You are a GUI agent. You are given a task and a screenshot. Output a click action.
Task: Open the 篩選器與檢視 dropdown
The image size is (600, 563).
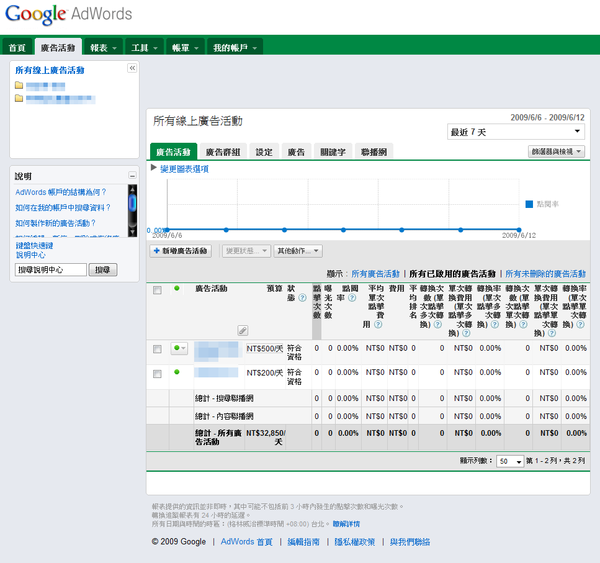tap(556, 152)
